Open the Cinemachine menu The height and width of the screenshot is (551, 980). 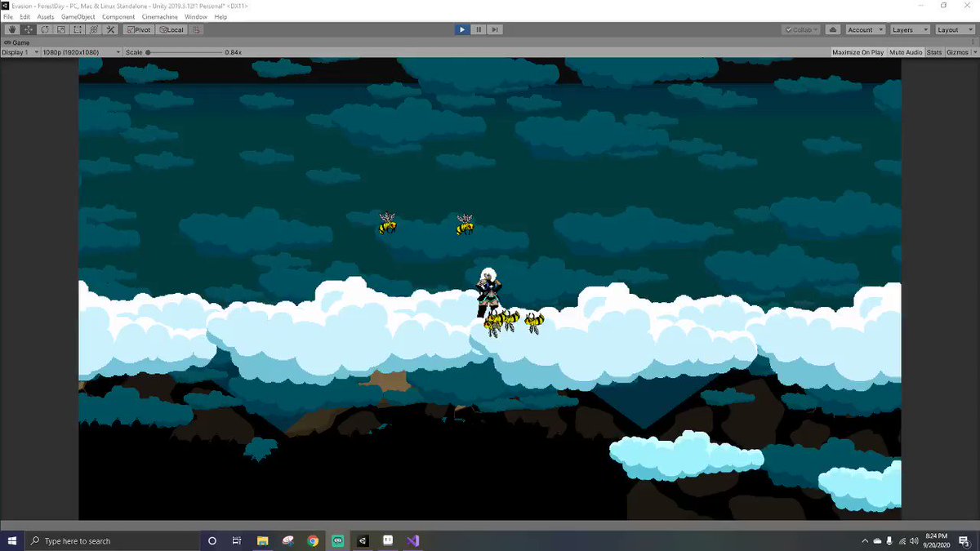159,16
